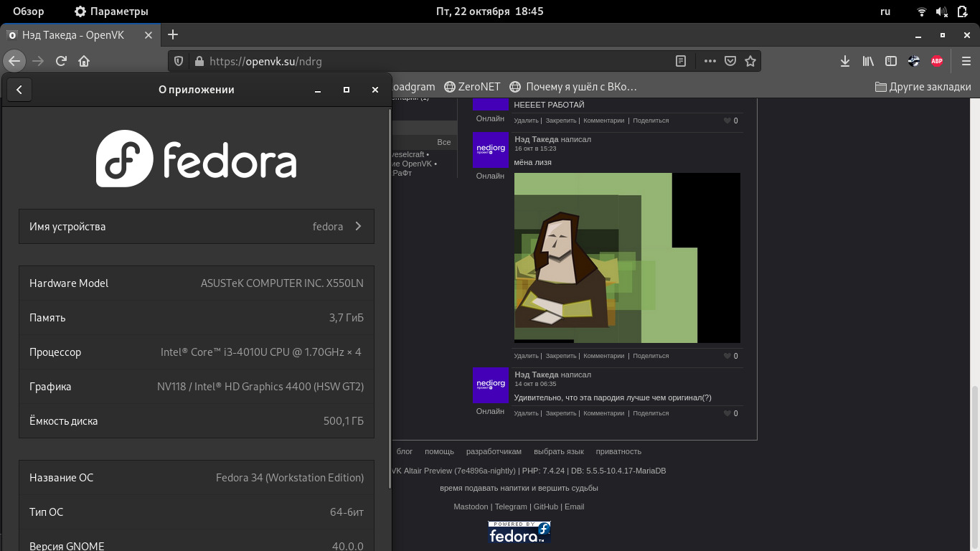Open the GNOME Activities overview (Обзор)
The width and height of the screenshot is (980, 551).
point(28,11)
